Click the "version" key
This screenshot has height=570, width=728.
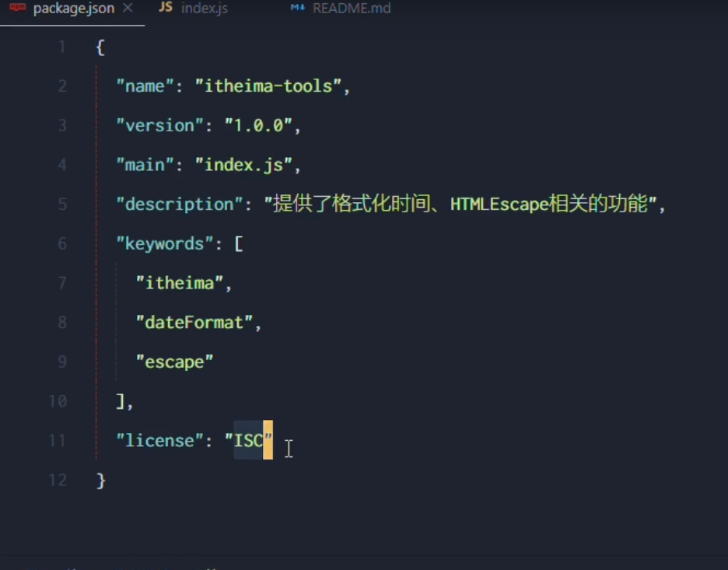159,125
